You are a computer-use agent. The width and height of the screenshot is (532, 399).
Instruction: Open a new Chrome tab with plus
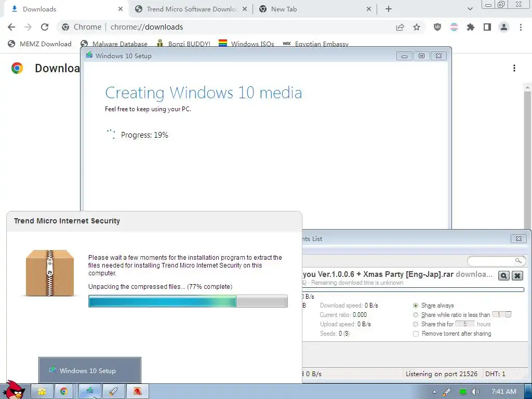tap(389, 9)
